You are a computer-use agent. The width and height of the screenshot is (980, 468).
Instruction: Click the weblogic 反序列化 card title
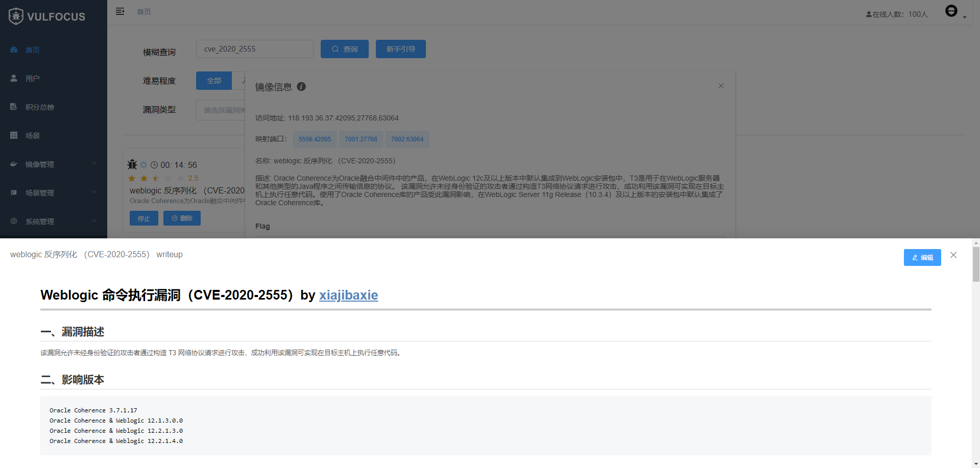coord(187,190)
